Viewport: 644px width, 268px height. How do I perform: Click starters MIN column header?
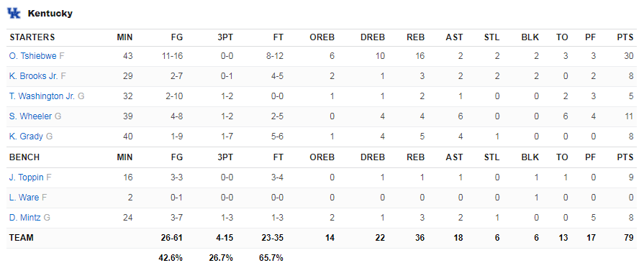[125, 37]
